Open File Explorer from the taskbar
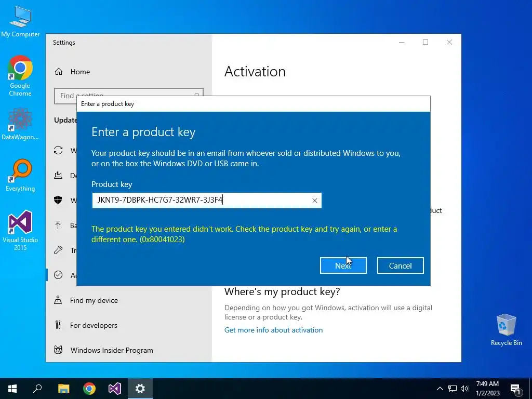This screenshot has height=399, width=532. [x=63, y=389]
